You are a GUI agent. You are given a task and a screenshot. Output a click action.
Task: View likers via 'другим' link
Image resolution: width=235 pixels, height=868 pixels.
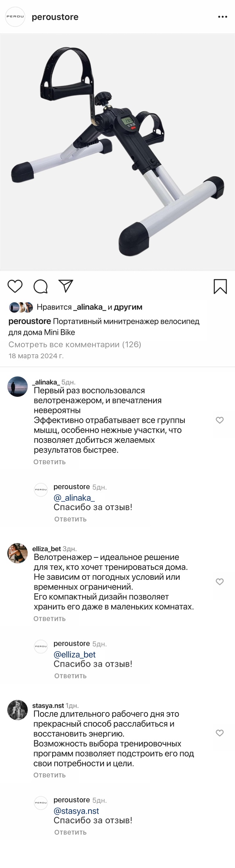coord(128,307)
